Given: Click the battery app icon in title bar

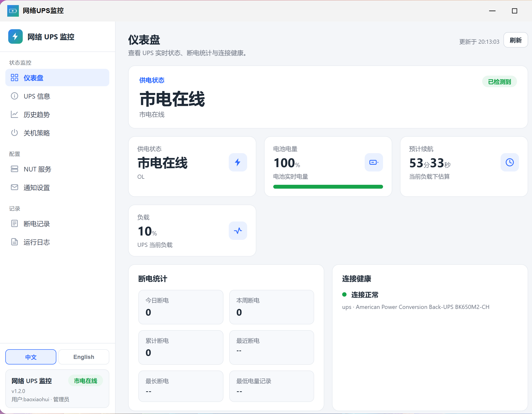Looking at the screenshot, I should click(13, 11).
